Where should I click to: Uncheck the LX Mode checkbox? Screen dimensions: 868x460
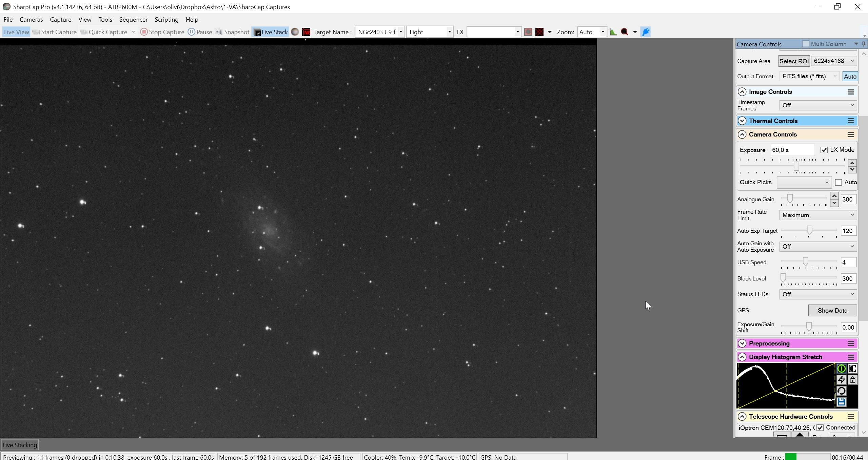(x=824, y=150)
